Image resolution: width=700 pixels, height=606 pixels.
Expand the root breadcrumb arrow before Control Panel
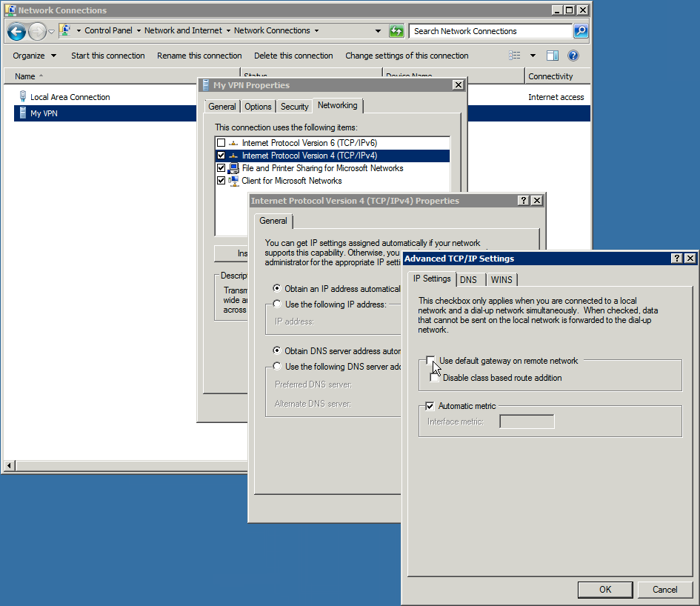(79, 30)
